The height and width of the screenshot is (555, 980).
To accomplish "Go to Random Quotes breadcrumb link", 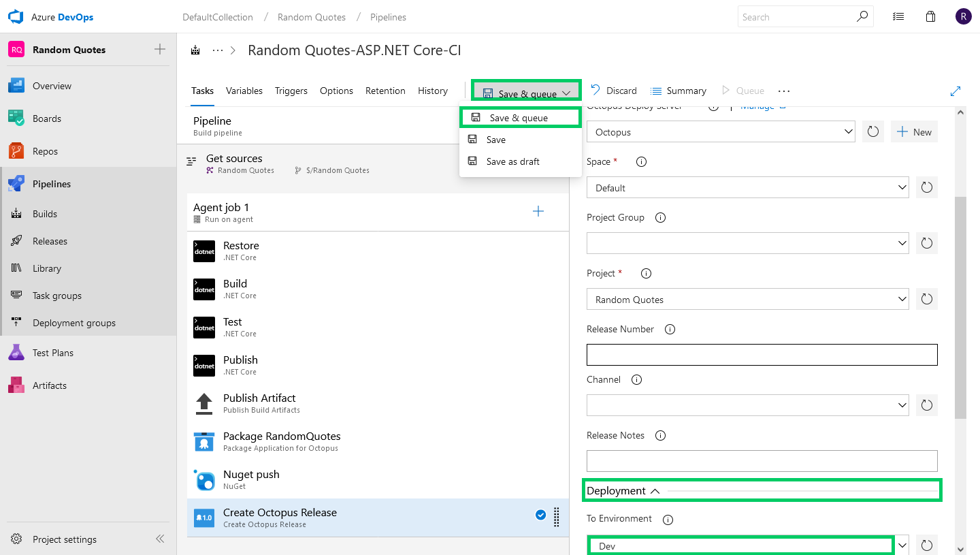I will pyautogui.click(x=312, y=17).
